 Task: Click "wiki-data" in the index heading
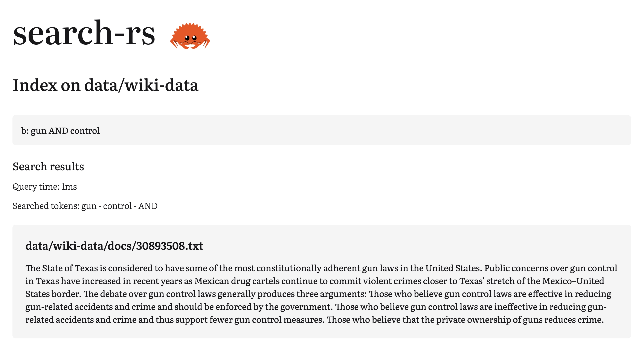162,85
